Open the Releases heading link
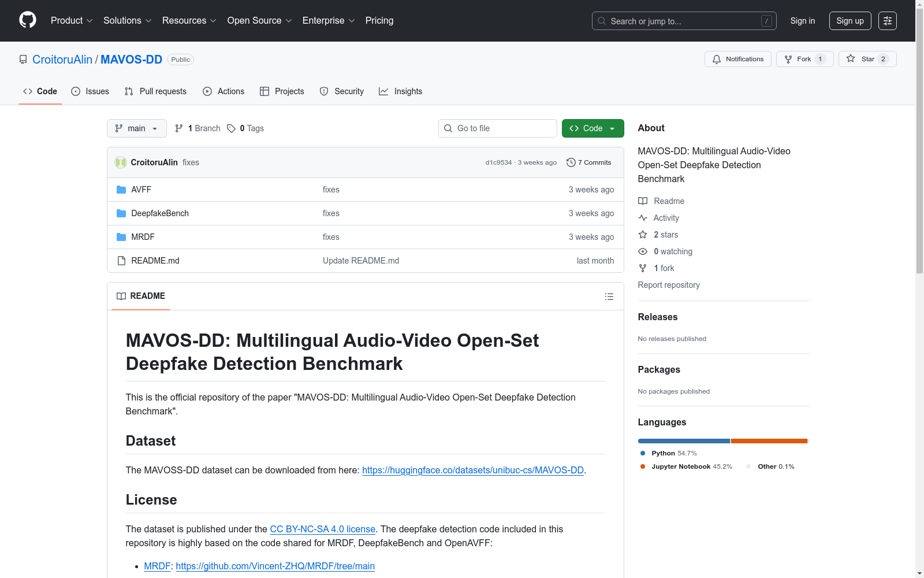Image resolution: width=924 pixels, height=578 pixels. pyautogui.click(x=658, y=317)
